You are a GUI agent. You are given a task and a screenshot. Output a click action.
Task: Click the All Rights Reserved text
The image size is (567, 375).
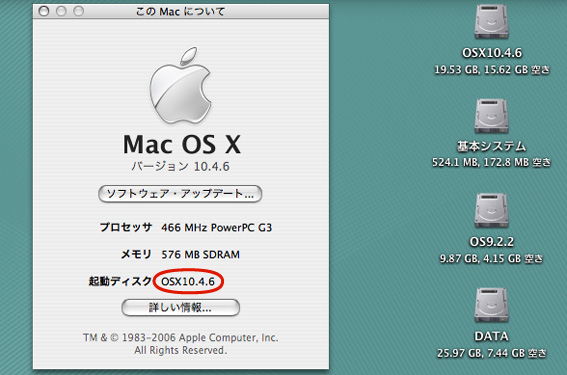pos(180,350)
